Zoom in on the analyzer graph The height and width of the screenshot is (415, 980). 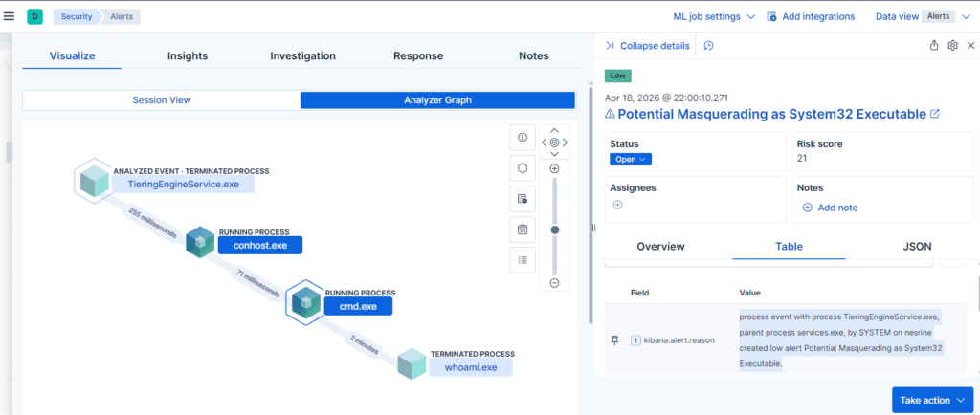pyautogui.click(x=554, y=168)
